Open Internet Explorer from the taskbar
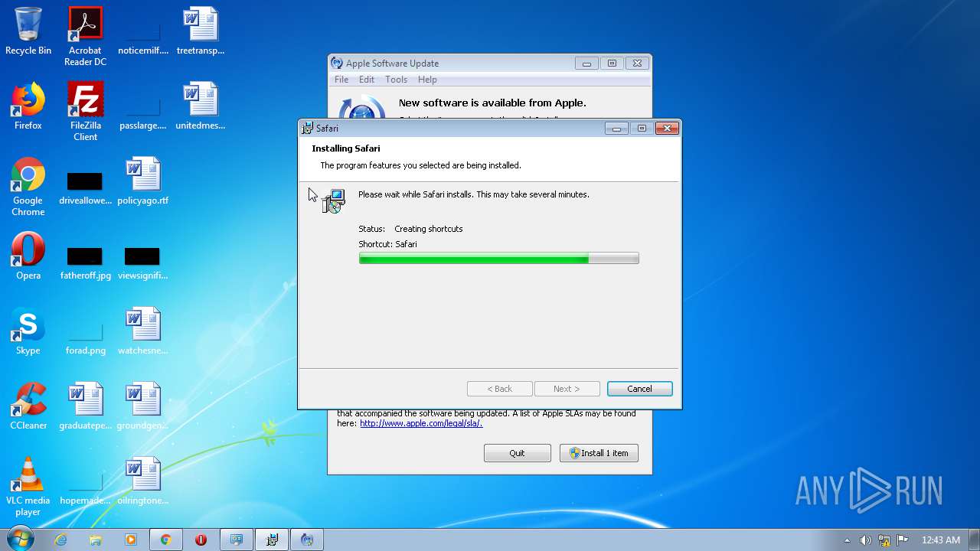The height and width of the screenshot is (551, 980). click(60, 540)
